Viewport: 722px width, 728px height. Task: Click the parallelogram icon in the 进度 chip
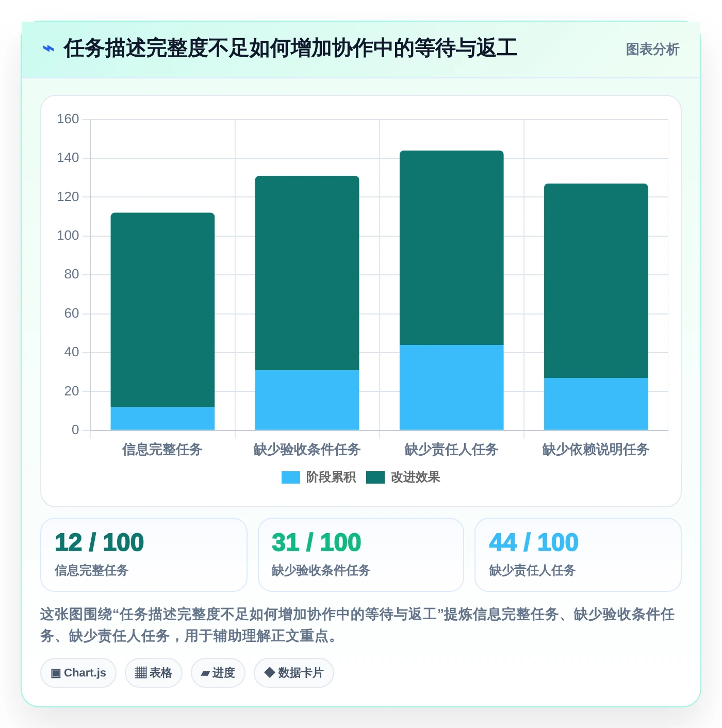[x=205, y=673]
